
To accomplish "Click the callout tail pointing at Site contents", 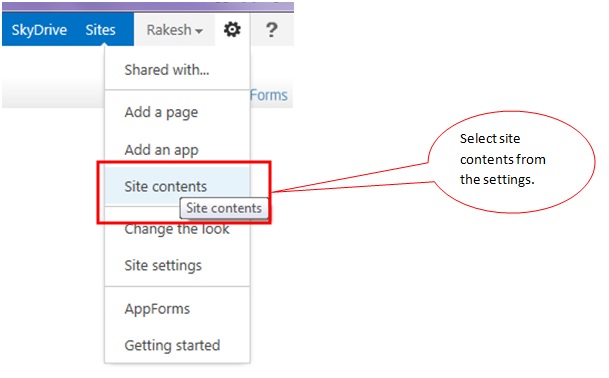I will (351, 179).
